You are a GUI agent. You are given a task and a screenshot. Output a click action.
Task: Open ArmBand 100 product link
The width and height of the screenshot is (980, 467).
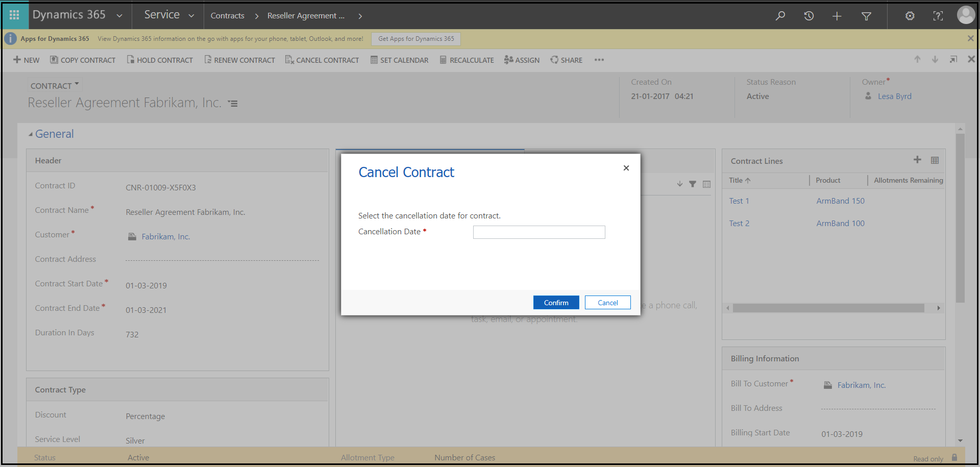tap(840, 224)
